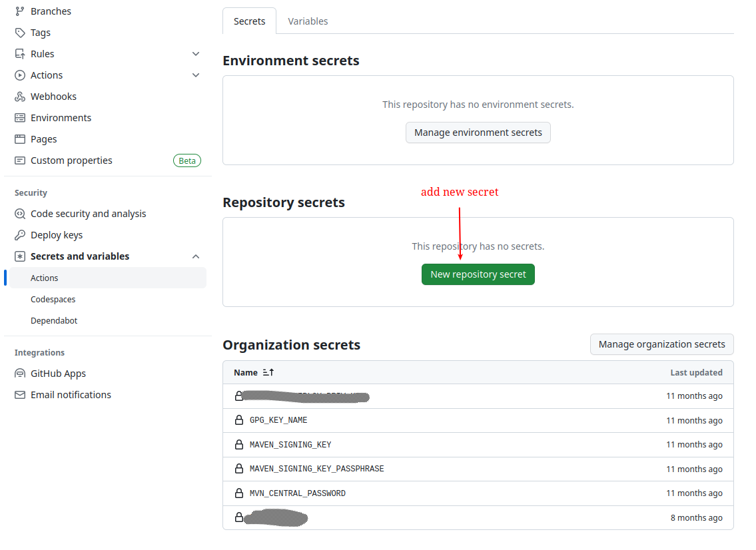Open Webhooks settings page
The height and width of the screenshot is (550, 756).
pos(53,97)
